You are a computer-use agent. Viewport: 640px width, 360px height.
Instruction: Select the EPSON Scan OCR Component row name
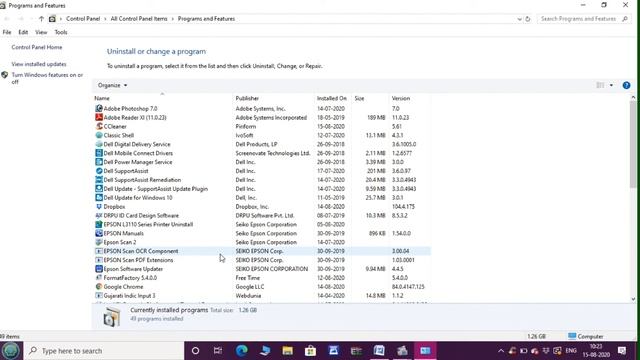tap(141, 251)
